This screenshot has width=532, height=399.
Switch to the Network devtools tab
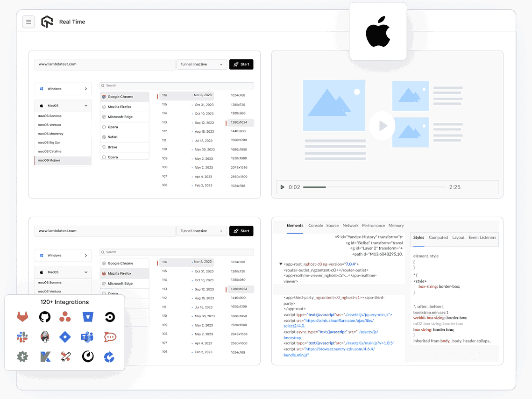[350, 226]
